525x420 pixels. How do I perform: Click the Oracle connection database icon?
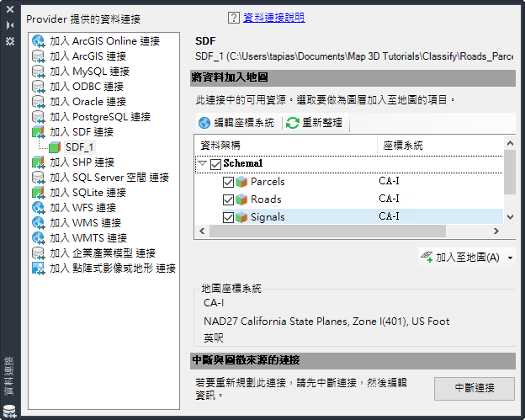[x=38, y=102]
